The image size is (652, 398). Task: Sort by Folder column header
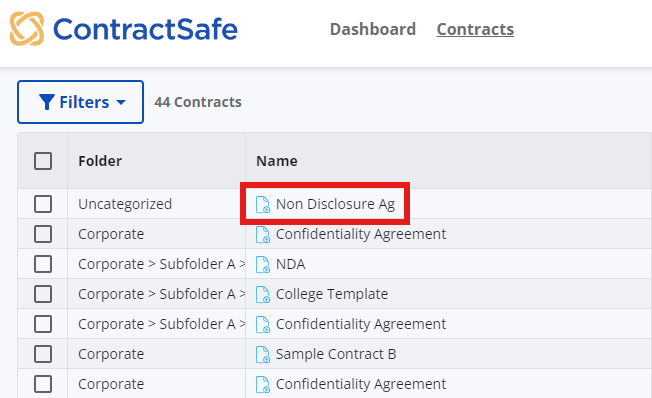[x=100, y=161]
